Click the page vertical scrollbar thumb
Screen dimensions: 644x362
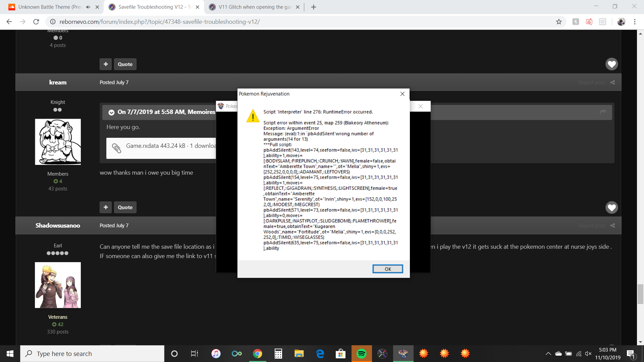(640, 294)
